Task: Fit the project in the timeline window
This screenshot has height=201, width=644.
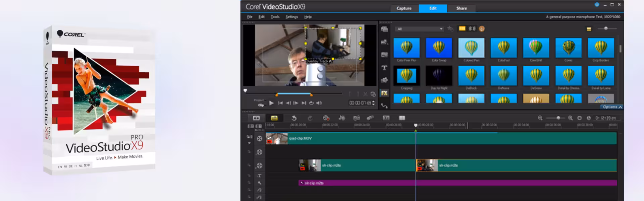Action: [580, 118]
